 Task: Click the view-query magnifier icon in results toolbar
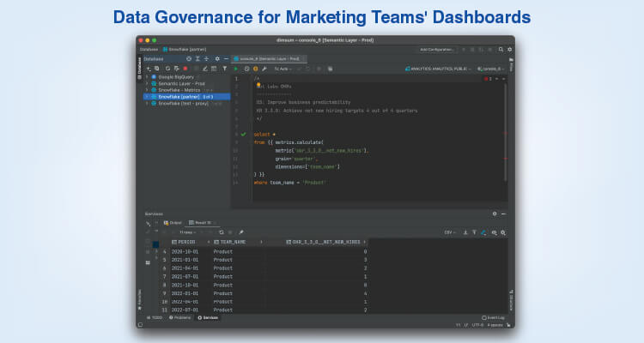(x=494, y=232)
